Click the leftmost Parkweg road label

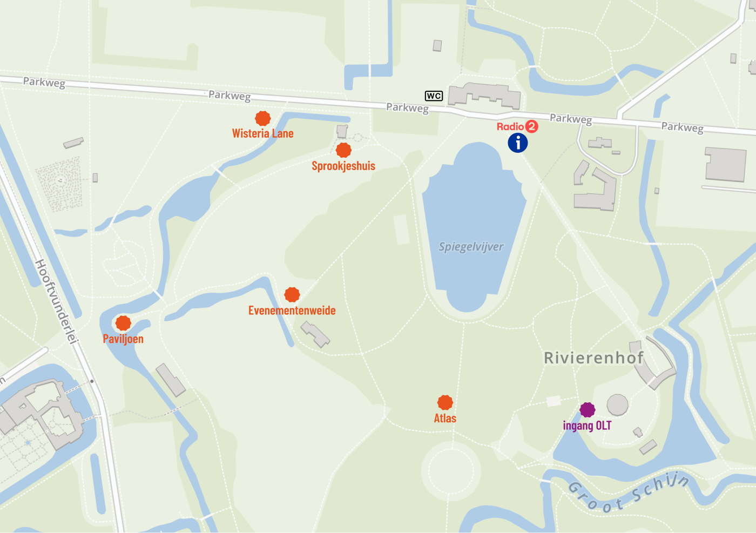coord(44,82)
